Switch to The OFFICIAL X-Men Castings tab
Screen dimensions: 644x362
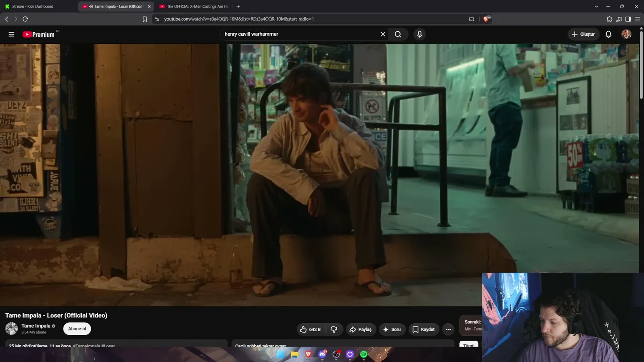point(194,6)
